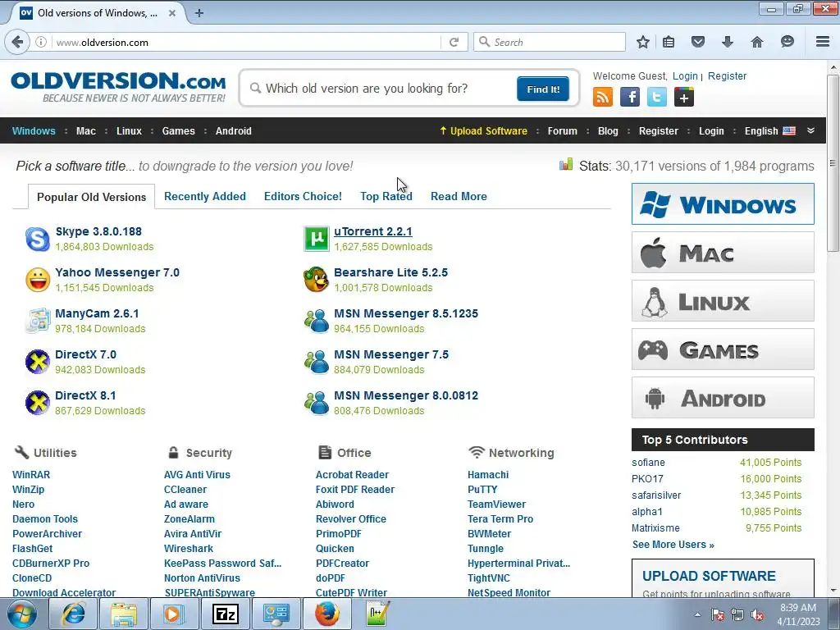
Task: Switch to Recently Added tab
Action: pyautogui.click(x=204, y=197)
